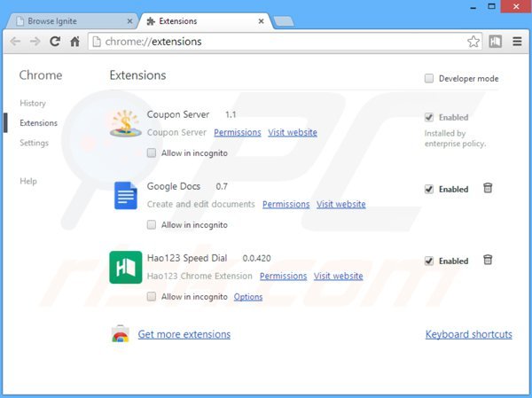532x398 pixels.
Task: Click the Google Docs extension icon
Action: point(126,195)
